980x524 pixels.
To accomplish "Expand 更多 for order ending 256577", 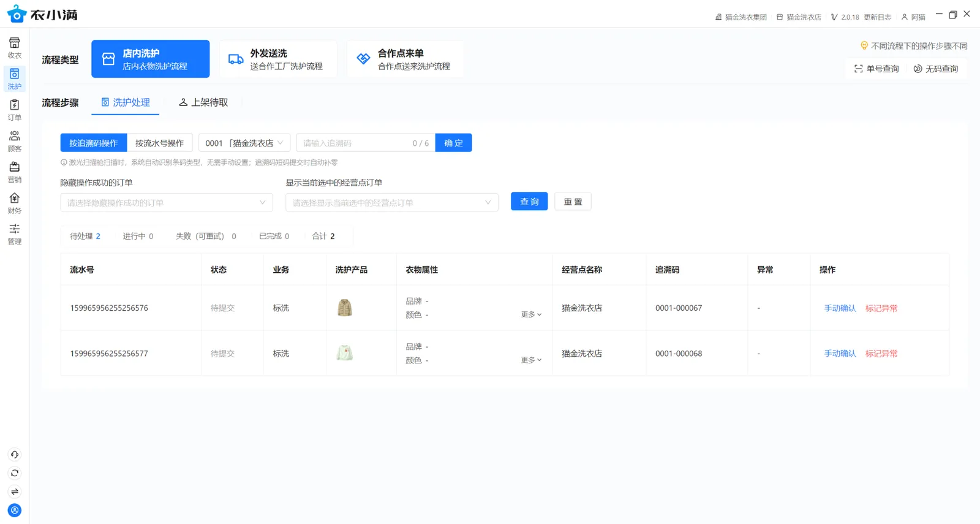I will click(x=531, y=360).
